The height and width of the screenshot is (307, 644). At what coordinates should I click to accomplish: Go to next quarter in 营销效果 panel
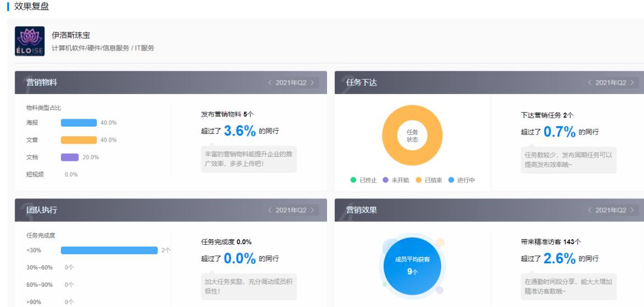[x=632, y=211]
